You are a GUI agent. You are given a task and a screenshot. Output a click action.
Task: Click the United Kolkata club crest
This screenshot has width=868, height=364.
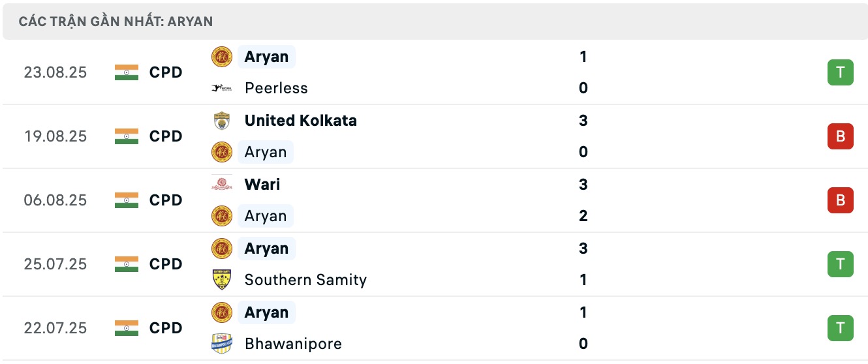pos(222,121)
